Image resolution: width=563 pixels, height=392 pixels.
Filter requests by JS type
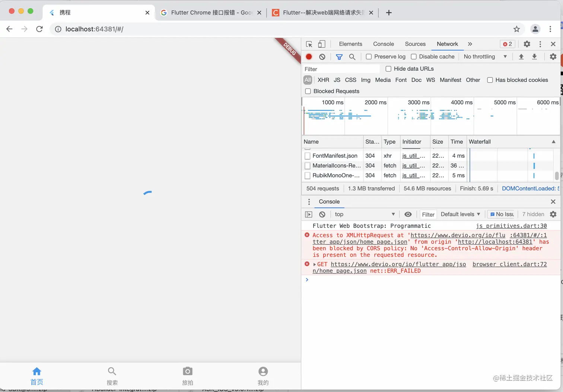pyautogui.click(x=337, y=80)
